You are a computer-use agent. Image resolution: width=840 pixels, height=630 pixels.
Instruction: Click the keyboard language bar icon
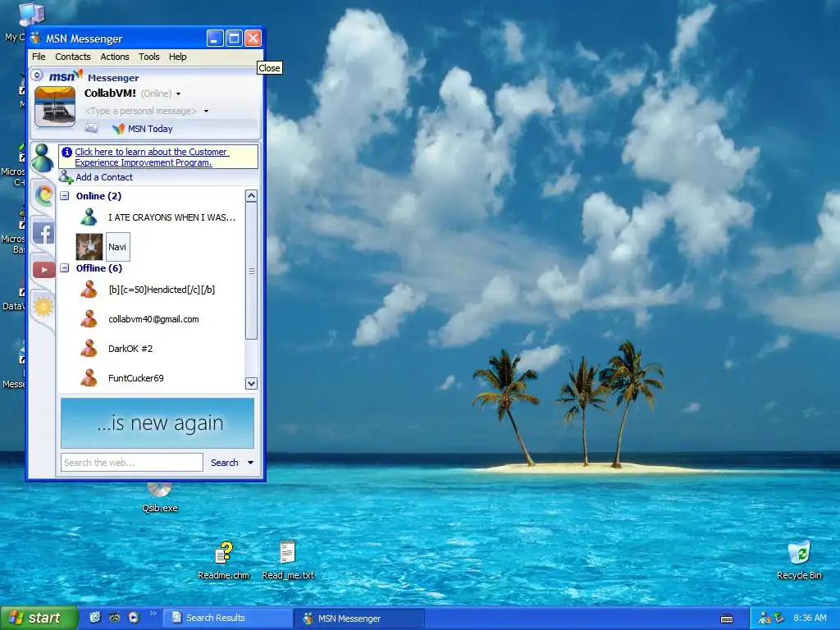[x=727, y=619]
